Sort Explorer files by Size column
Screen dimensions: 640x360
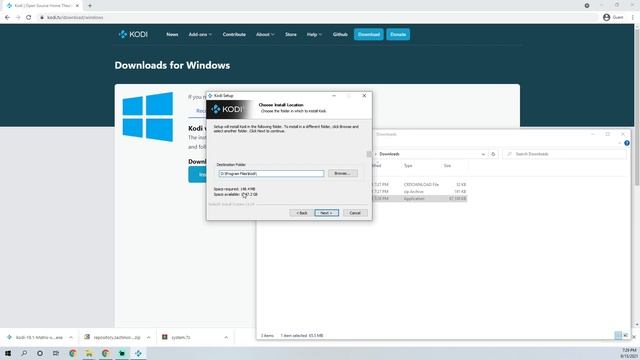(x=447, y=166)
